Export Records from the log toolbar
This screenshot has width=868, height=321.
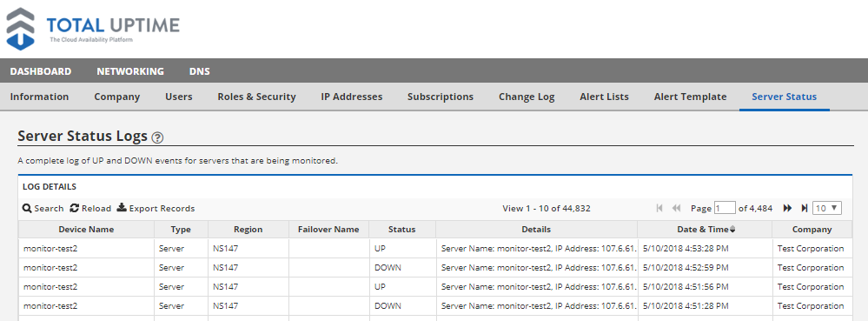point(156,209)
